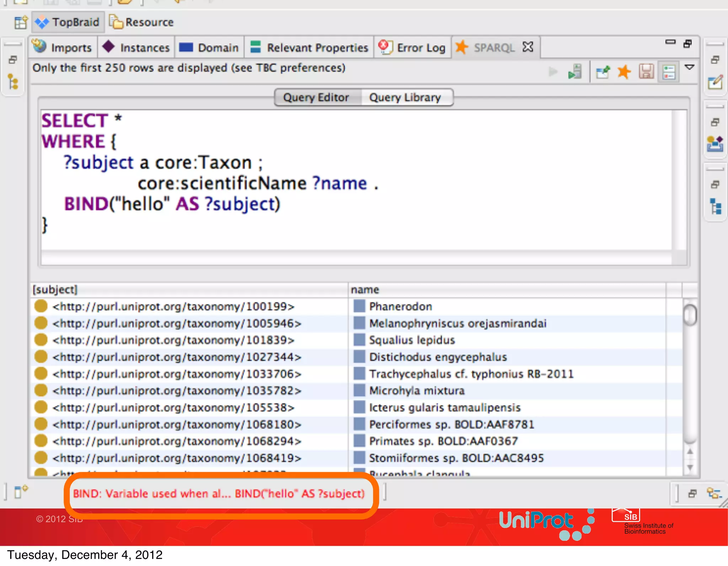728x566 pixels.
Task: Click orange star icon in SPARQL toolbar
Action: pos(624,72)
